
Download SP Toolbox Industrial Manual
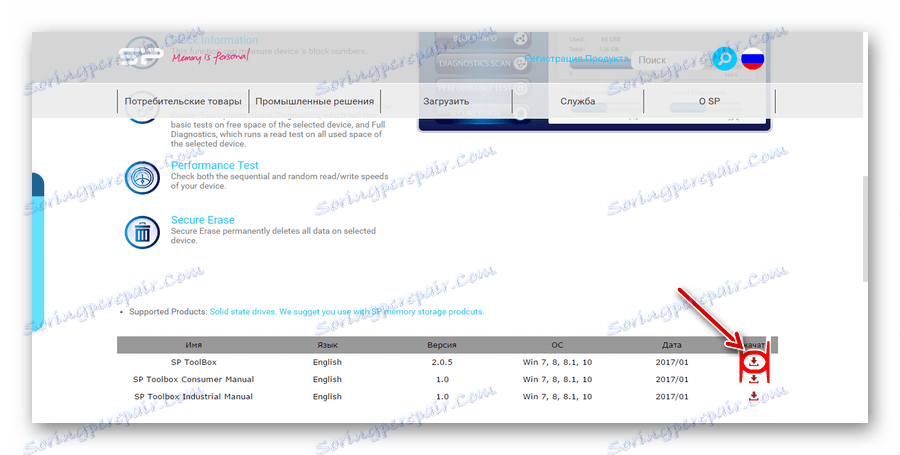pos(754,396)
